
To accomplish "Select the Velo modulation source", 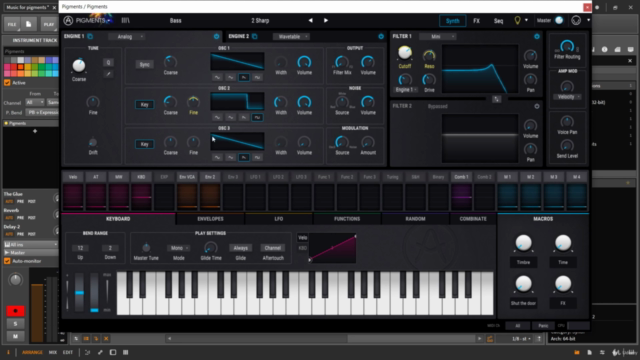I will tap(73, 177).
